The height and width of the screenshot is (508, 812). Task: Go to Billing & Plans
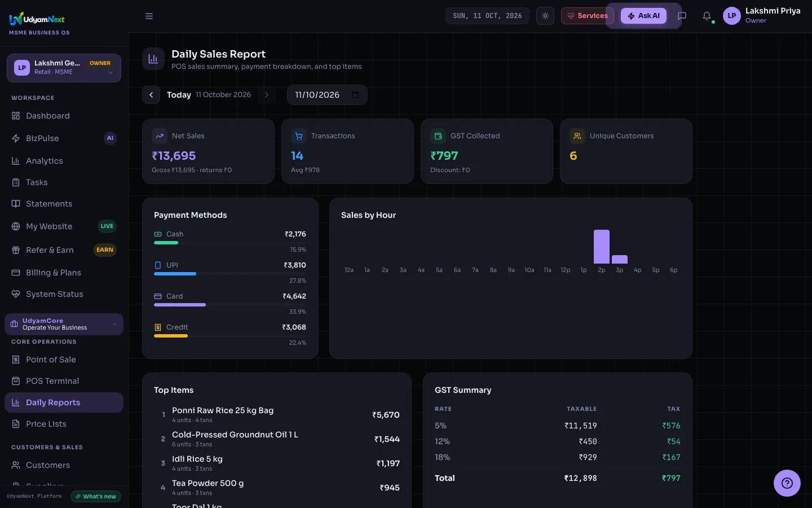coord(64,273)
